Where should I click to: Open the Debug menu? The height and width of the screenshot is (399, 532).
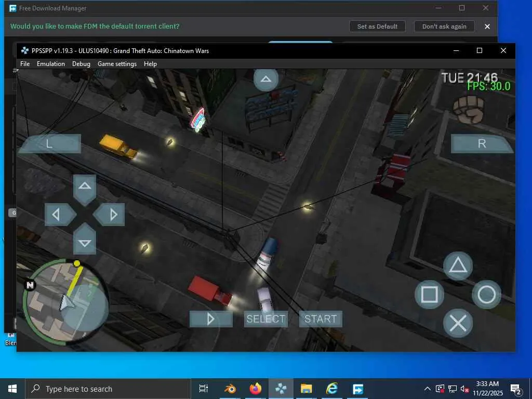(x=81, y=64)
